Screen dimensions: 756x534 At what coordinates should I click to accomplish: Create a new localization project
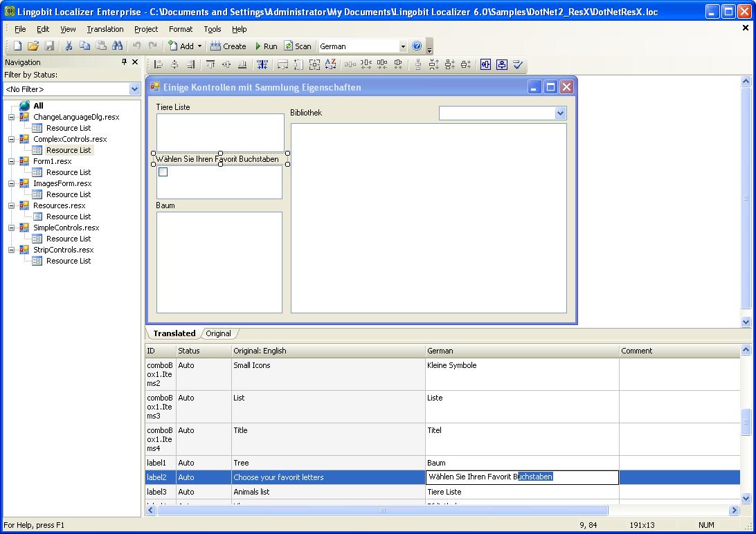coord(16,46)
